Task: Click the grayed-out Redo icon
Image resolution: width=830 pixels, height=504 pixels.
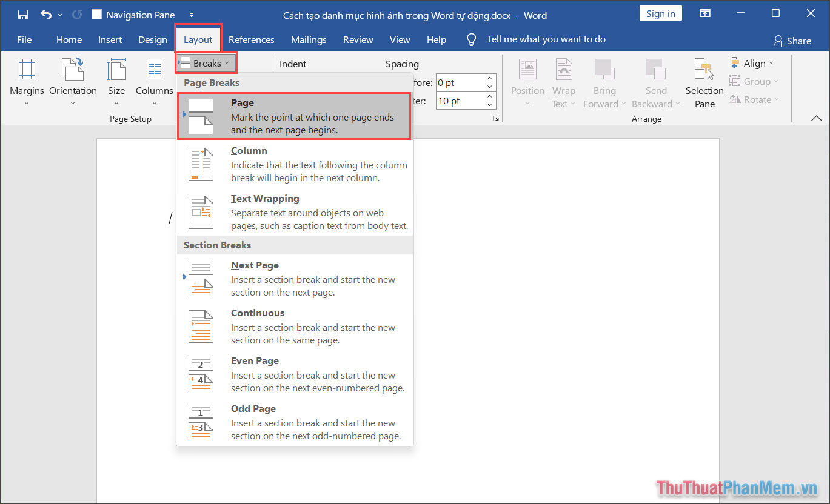Action: click(77, 15)
